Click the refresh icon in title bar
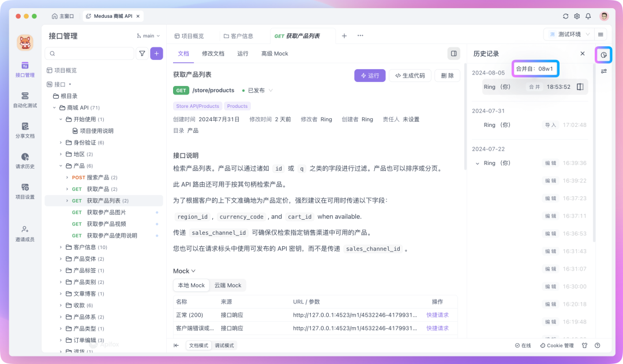 tap(565, 16)
